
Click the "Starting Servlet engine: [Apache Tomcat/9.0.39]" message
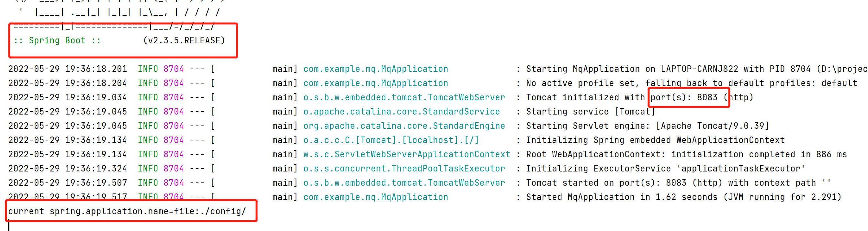pos(647,126)
